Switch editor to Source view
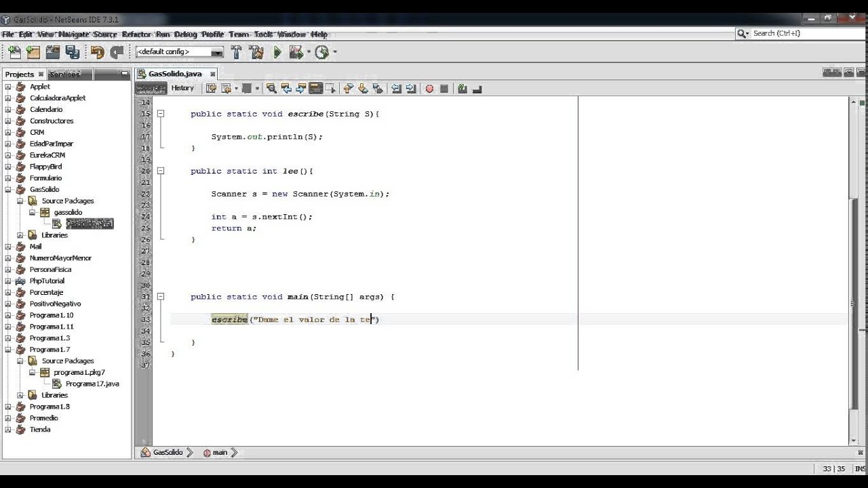Screen dimensions: 868x488 (x=151, y=88)
